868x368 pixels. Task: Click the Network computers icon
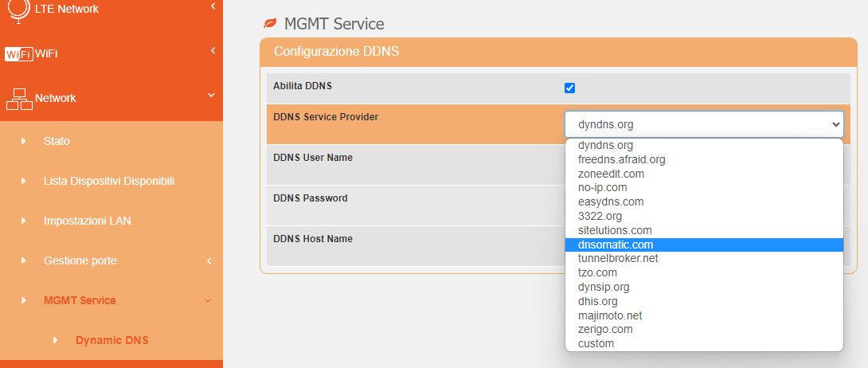18,98
